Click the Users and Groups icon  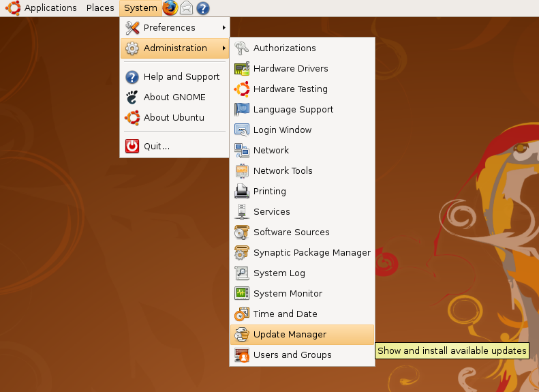pos(242,355)
